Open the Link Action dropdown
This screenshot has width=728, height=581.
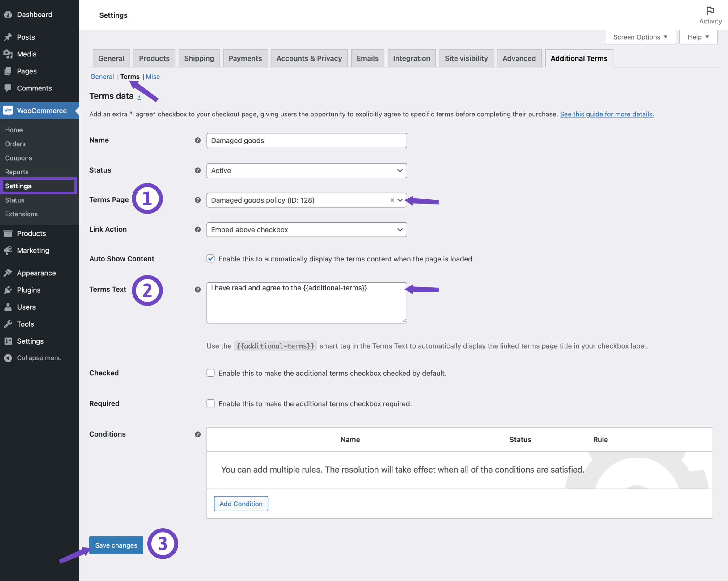tap(306, 230)
